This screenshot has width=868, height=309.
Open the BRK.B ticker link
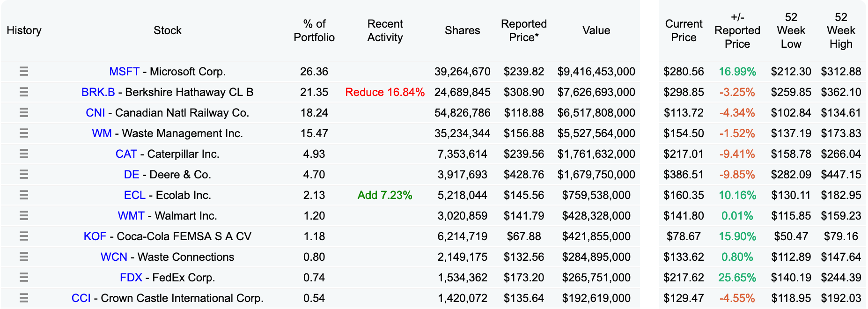coord(98,92)
